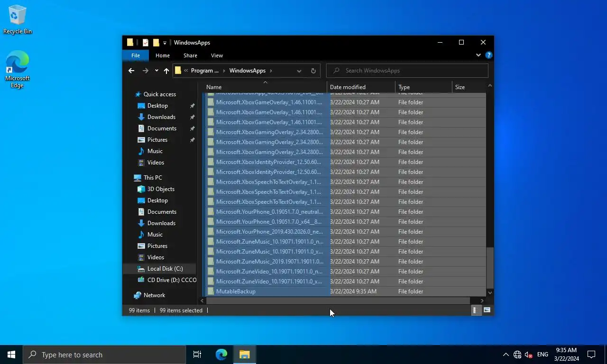The width and height of the screenshot is (607, 364).
Task: Click the Back arrow in File Explorer
Action: point(131,71)
